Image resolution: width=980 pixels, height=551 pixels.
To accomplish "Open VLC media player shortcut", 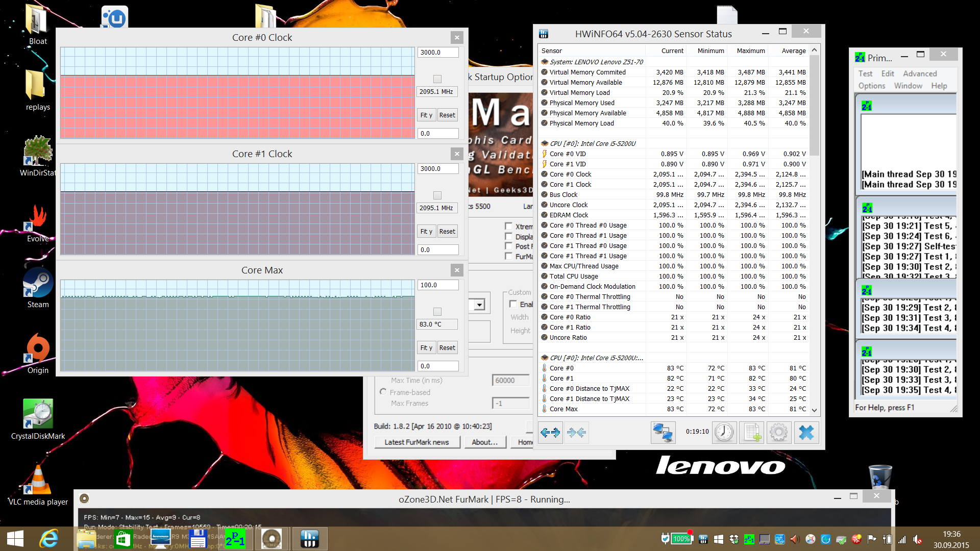I will (x=38, y=485).
